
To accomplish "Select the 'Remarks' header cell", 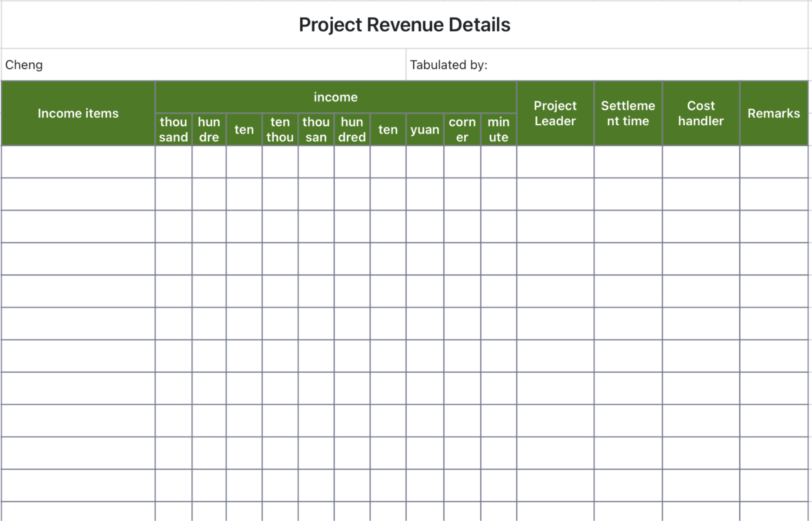I will coord(774,113).
